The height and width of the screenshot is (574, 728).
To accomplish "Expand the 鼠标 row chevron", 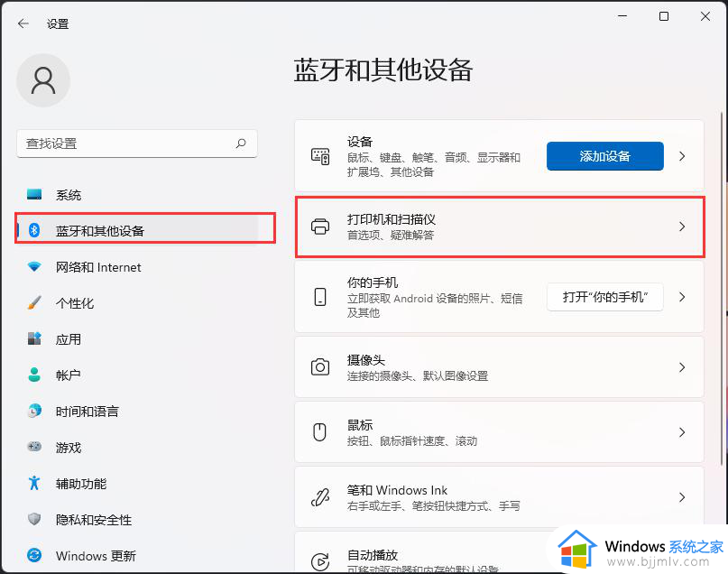I will tap(682, 432).
